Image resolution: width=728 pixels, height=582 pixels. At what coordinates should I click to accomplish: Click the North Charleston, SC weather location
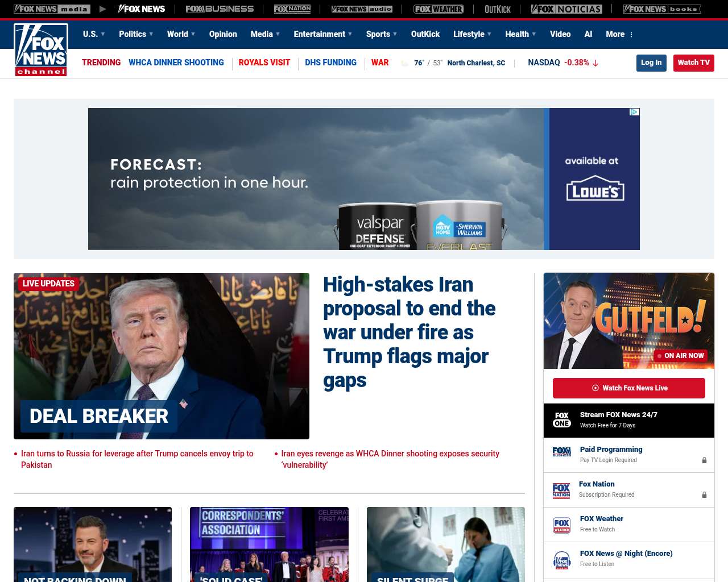point(476,63)
